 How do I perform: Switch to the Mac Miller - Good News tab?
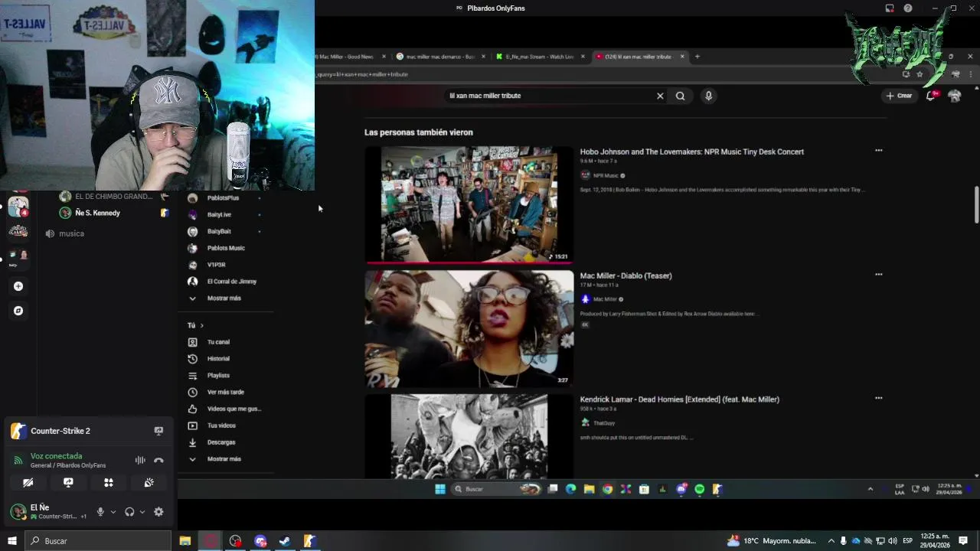coord(346,57)
